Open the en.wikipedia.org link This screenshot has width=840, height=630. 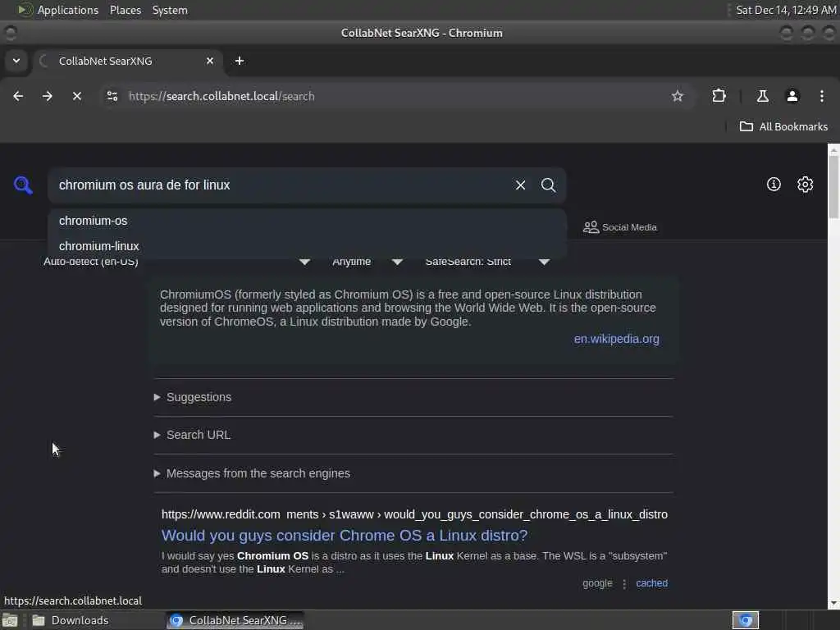click(x=617, y=339)
